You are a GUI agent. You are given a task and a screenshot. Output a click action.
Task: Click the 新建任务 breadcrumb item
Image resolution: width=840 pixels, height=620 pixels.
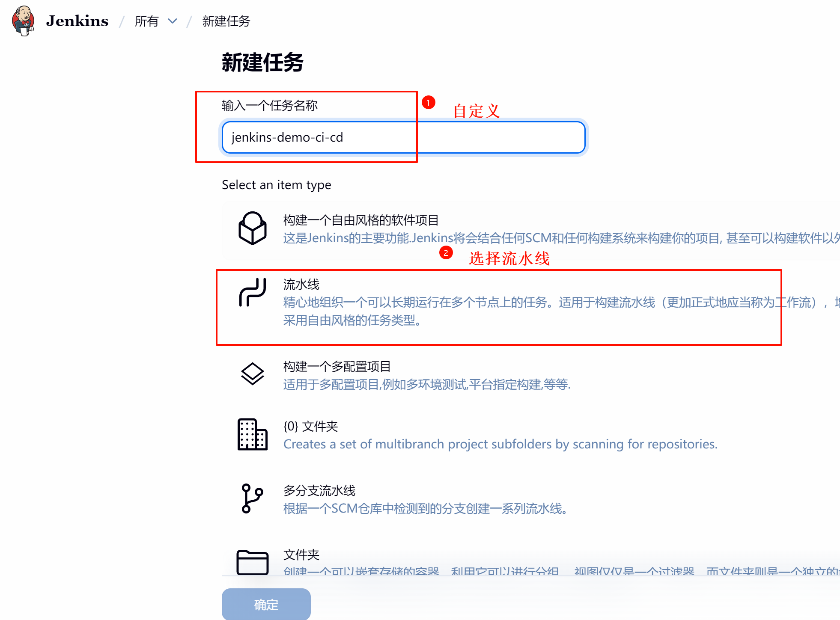[x=226, y=21]
